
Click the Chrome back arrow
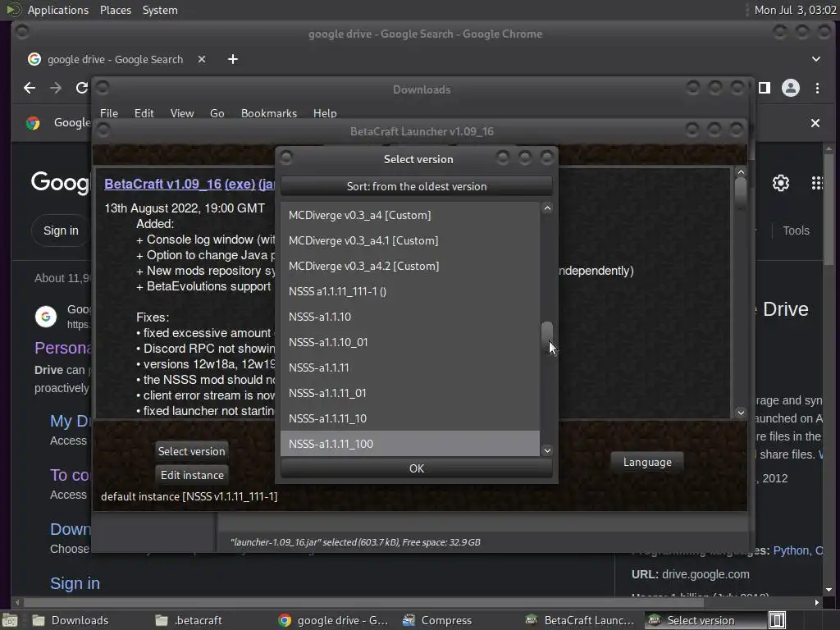click(x=30, y=88)
